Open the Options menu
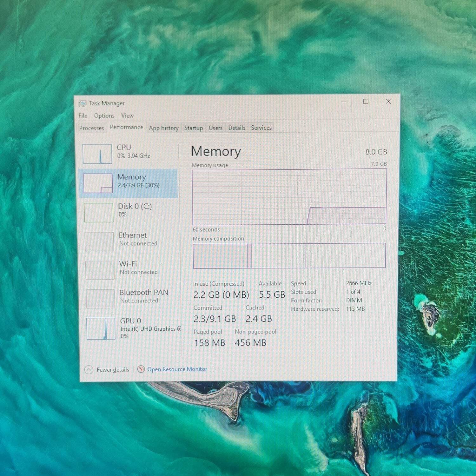Image resolution: width=476 pixels, height=476 pixels. click(x=104, y=116)
